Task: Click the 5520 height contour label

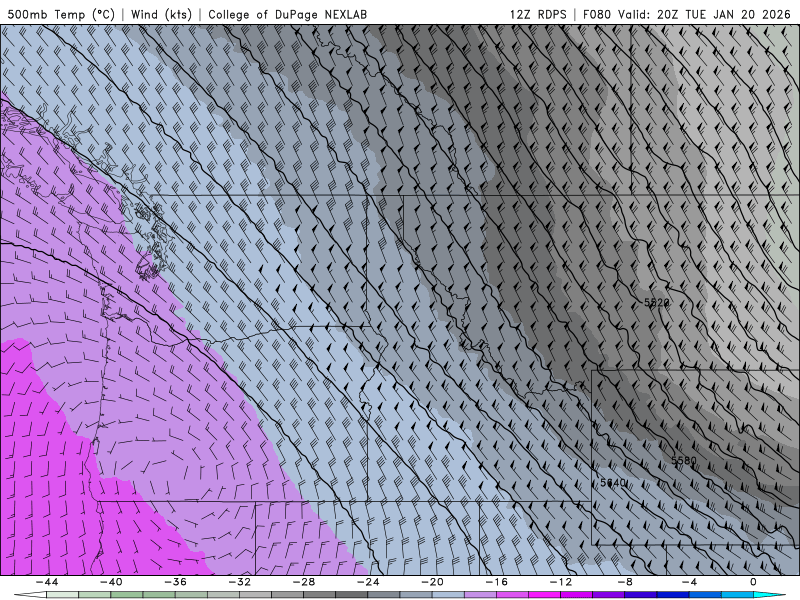Action: pyautogui.click(x=657, y=303)
